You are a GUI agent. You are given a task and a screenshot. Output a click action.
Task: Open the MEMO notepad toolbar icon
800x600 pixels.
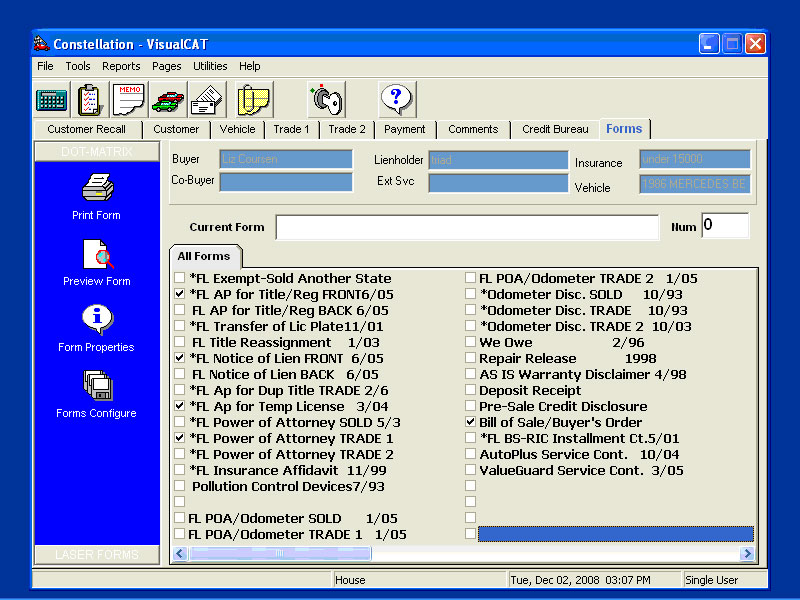(129, 99)
